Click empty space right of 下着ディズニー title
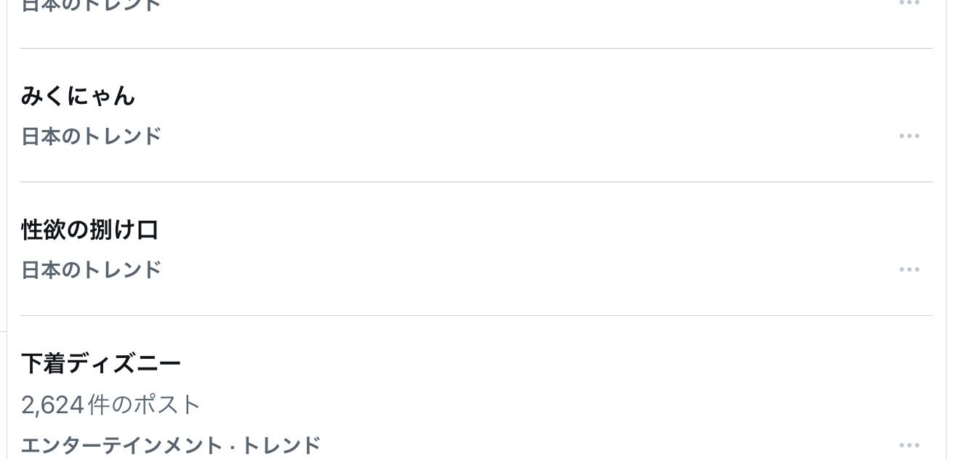The width and height of the screenshot is (980, 459). [x=509, y=363]
